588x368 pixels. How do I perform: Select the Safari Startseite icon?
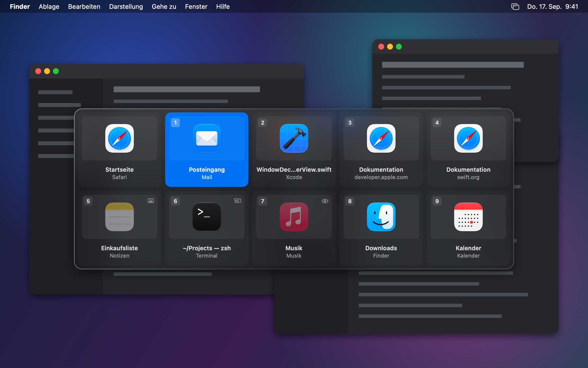120,138
